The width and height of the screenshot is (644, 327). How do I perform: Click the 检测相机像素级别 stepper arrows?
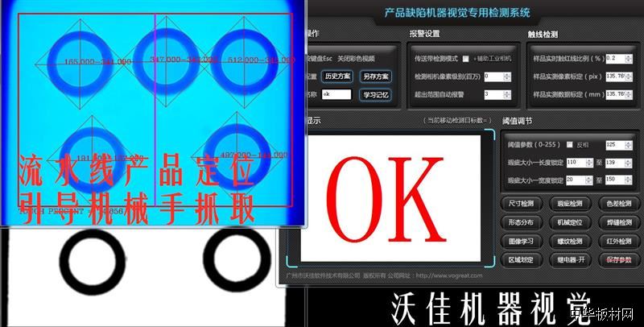point(508,77)
